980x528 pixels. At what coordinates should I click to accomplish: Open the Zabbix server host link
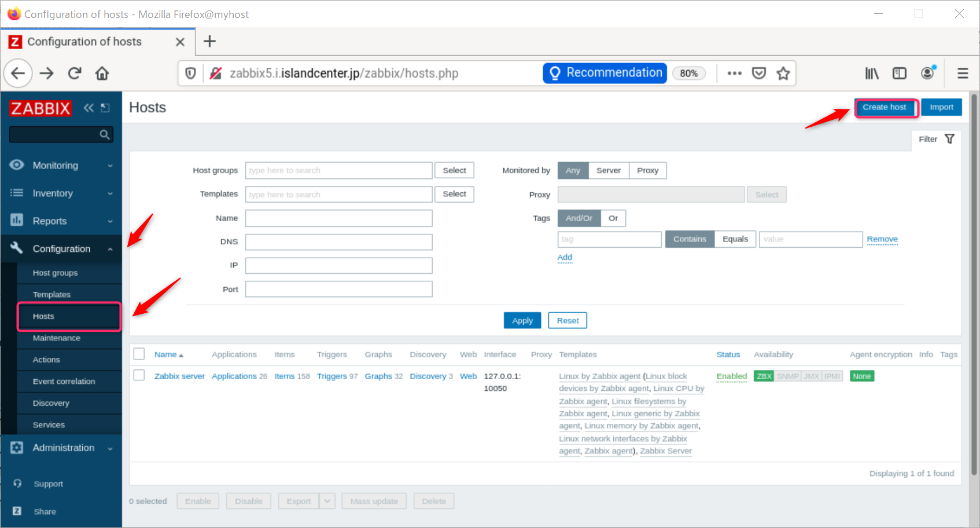(x=179, y=376)
